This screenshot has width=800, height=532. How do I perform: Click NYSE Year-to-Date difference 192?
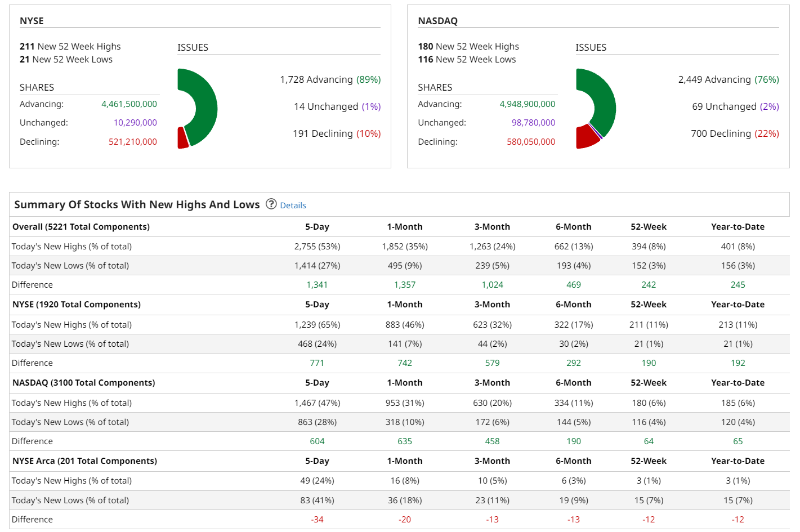coord(738,363)
